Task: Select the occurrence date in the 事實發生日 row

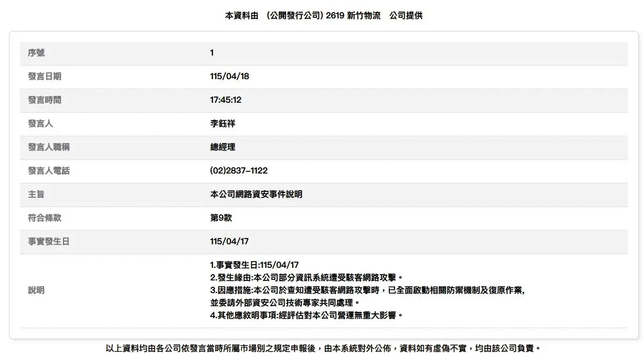Action: [229, 242]
